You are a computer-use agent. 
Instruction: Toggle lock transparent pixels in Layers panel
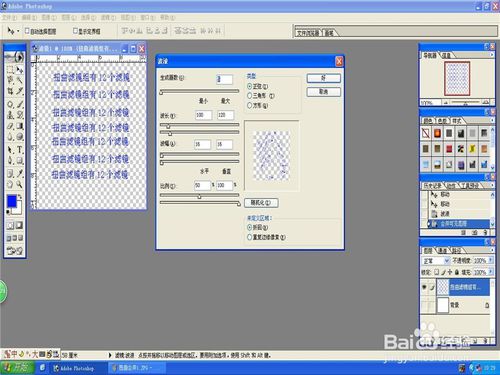pos(437,272)
